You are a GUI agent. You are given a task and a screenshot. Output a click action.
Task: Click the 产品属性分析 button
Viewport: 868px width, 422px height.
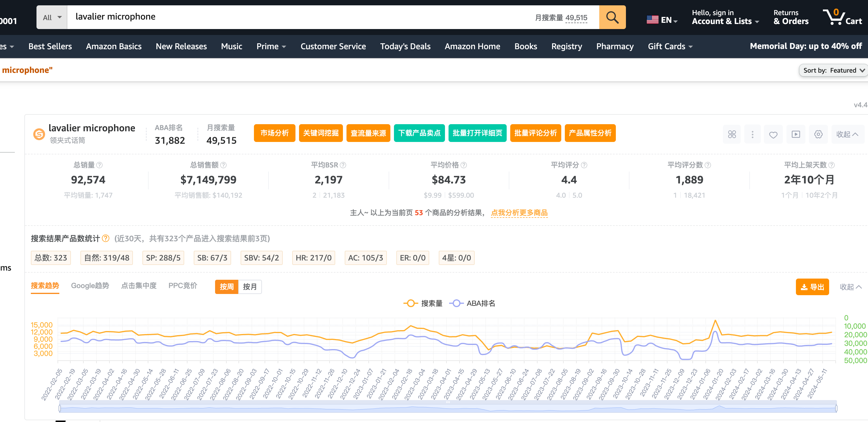click(590, 133)
